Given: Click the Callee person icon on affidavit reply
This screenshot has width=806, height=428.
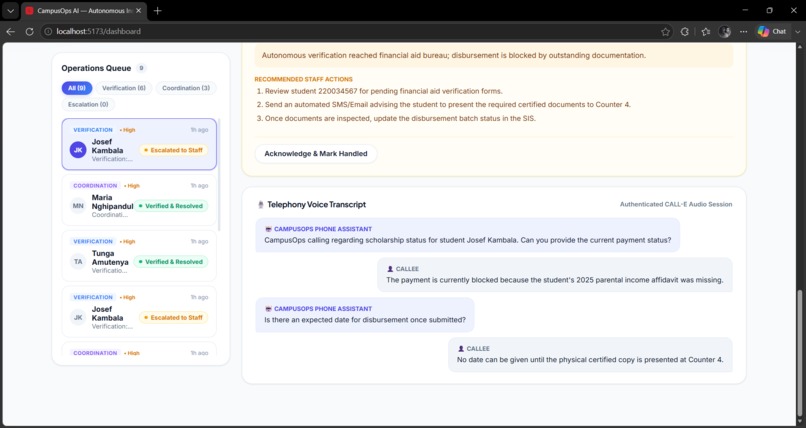Looking at the screenshot, I should pyautogui.click(x=390, y=269).
